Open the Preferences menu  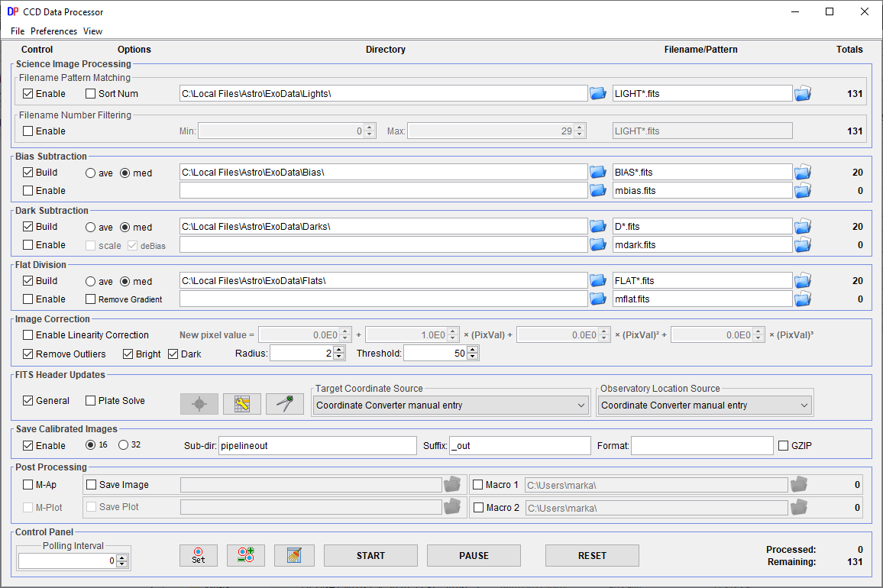[53, 31]
